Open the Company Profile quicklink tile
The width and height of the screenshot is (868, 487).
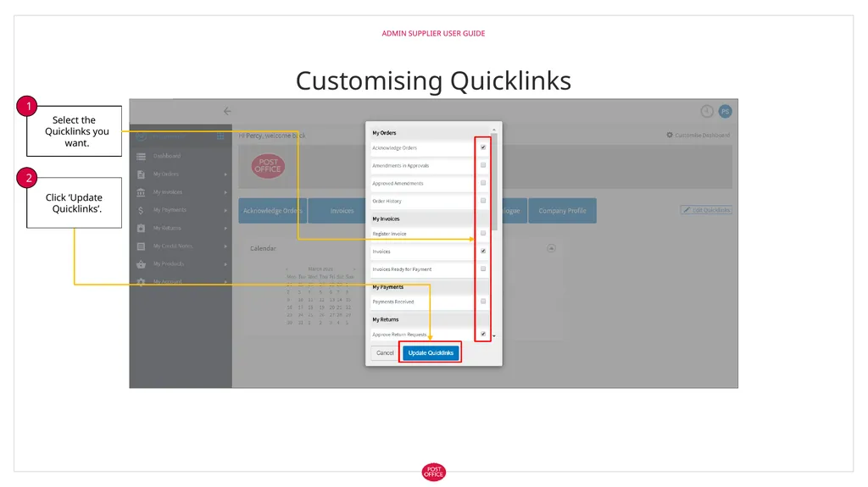[x=563, y=211]
